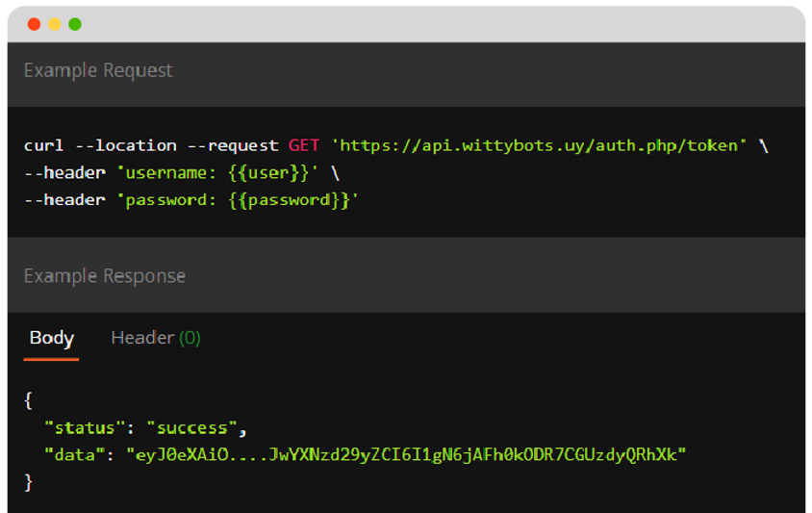Screen dimensions: 812x513
Task: Click the username header value {{user}}
Action: [x=268, y=173]
